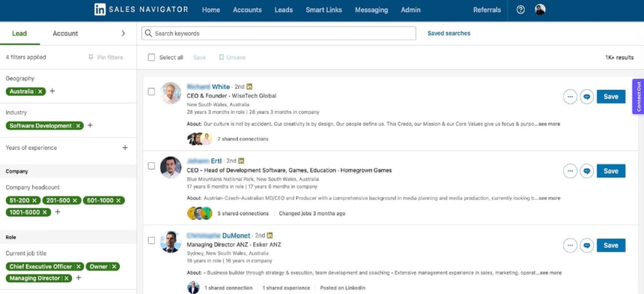This screenshot has height=294, width=644.
Task: Expand see more on White's About text
Action: pyautogui.click(x=549, y=124)
